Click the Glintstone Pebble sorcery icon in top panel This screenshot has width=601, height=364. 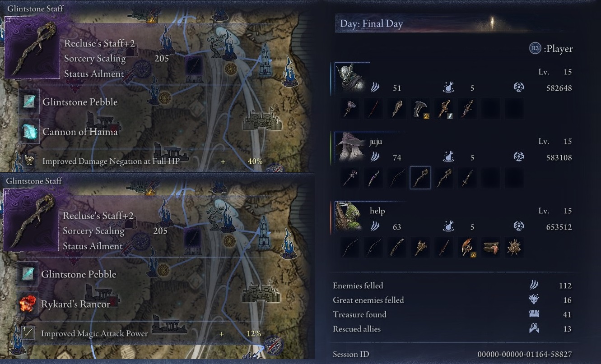pos(28,101)
